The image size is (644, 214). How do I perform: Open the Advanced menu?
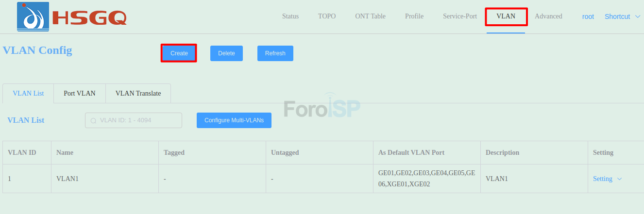coord(548,16)
